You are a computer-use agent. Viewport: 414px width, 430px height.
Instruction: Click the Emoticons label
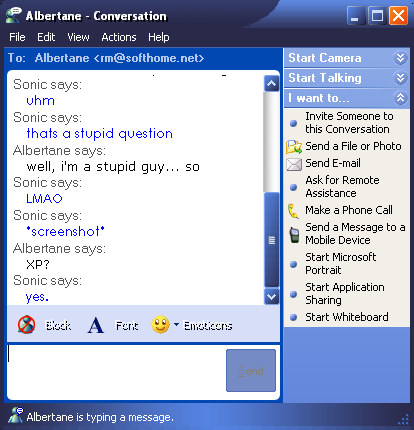tap(208, 326)
